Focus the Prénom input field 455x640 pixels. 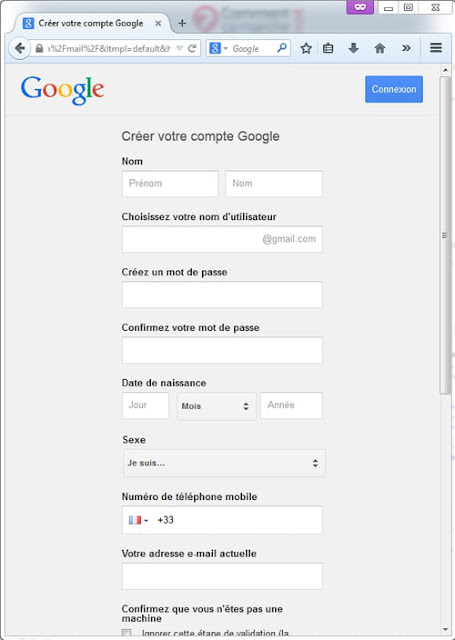click(170, 184)
